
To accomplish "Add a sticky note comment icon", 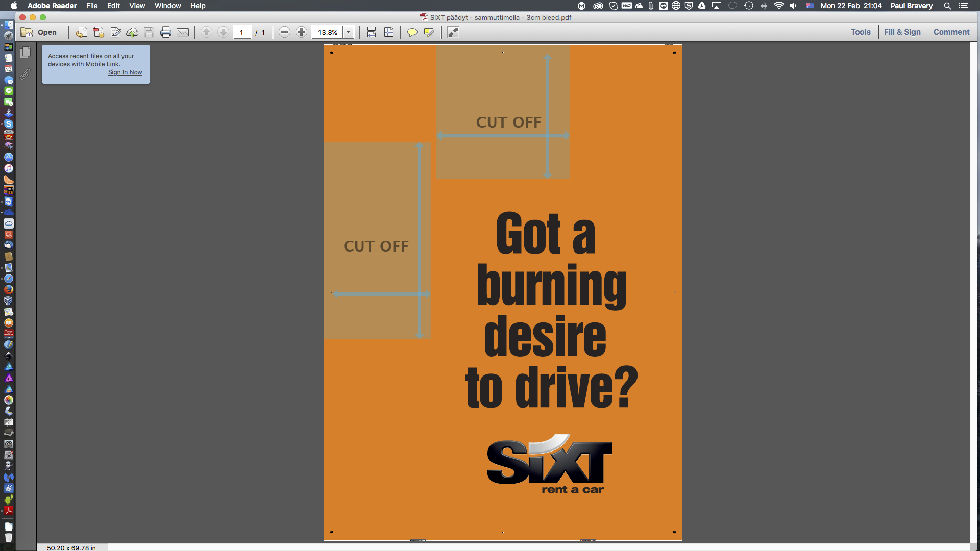I will pyautogui.click(x=412, y=32).
